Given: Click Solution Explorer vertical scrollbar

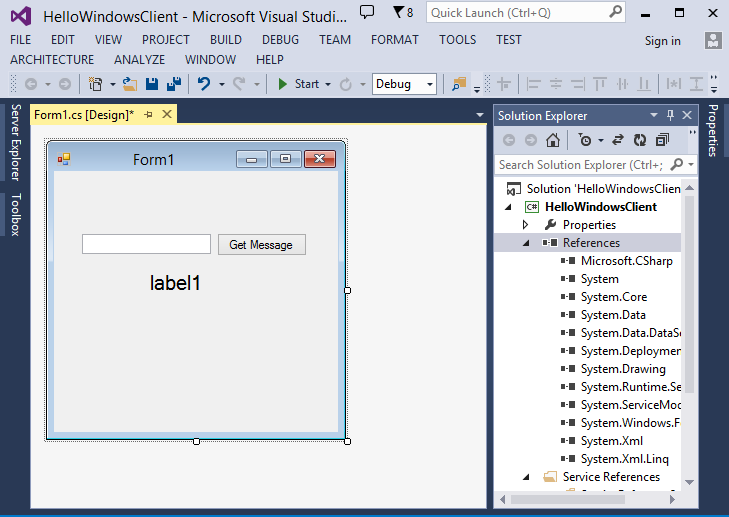Looking at the screenshot, I should 689,294.
